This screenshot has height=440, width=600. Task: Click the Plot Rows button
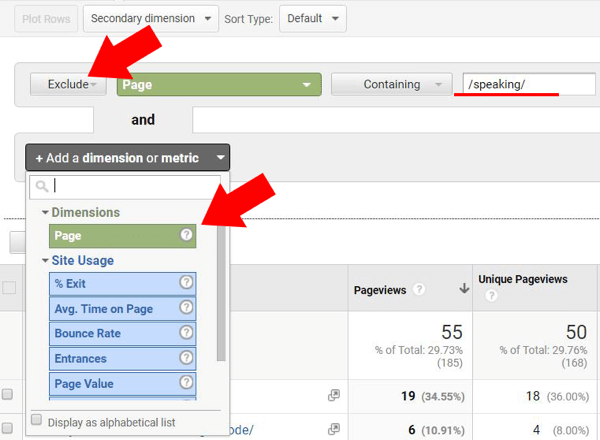(x=45, y=18)
